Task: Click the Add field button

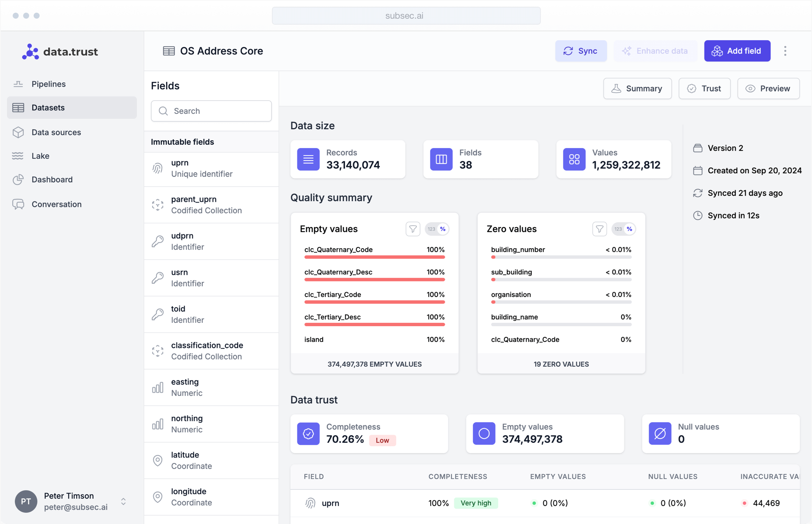Action: click(x=737, y=51)
